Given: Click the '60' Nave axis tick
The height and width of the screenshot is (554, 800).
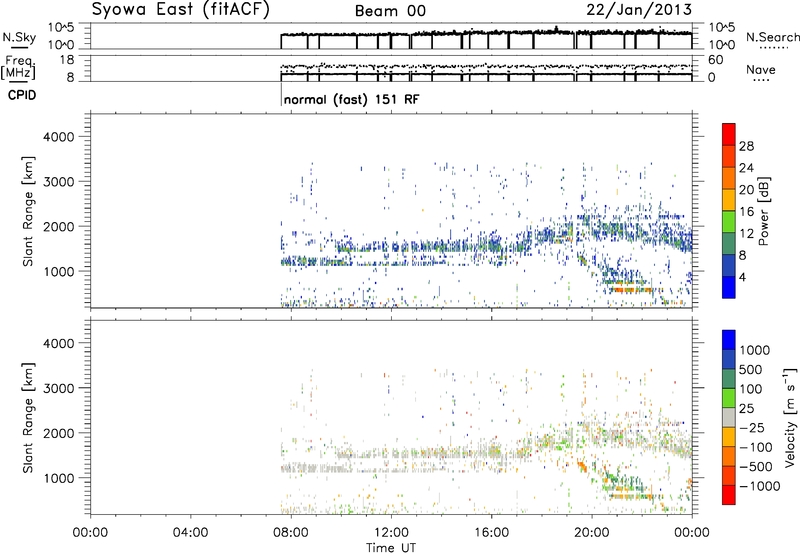Looking at the screenshot, I should click(x=715, y=60).
